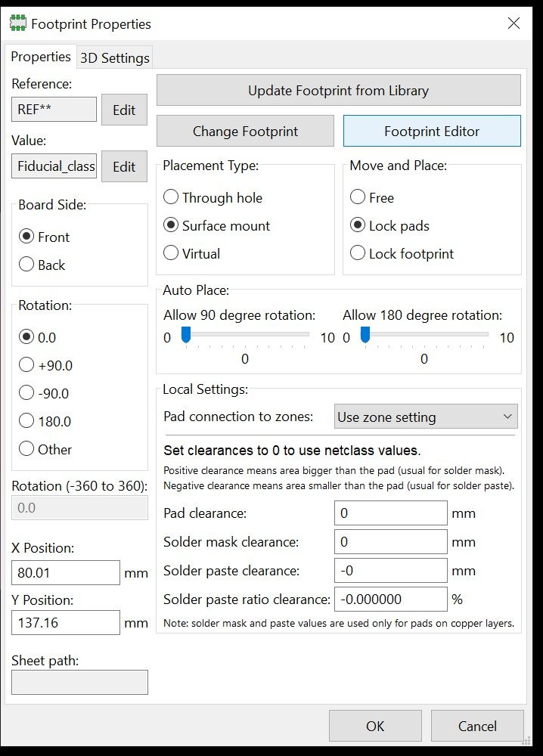Screen dimensions: 543x756
Task: Expand Pad connection to zones dropdown
Action: (426, 417)
